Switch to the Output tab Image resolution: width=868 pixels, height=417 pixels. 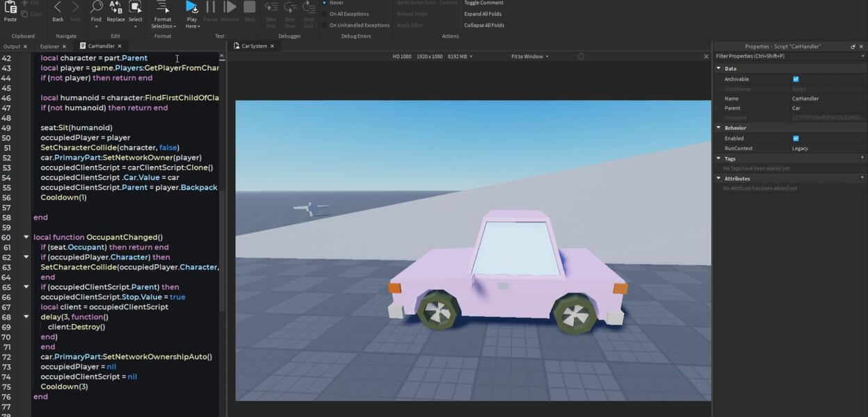[x=12, y=47]
